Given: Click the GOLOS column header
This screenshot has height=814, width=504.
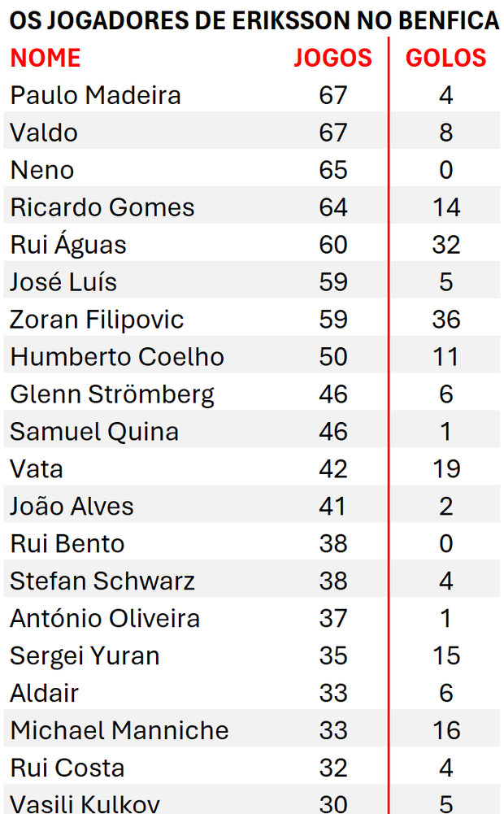Looking at the screenshot, I should pyautogui.click(x=445, y=58).
